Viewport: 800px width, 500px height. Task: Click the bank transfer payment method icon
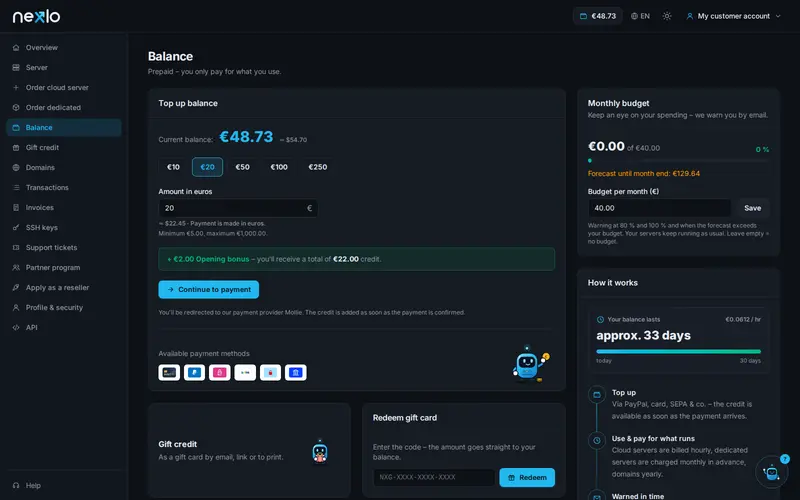[x=296, y=372]
